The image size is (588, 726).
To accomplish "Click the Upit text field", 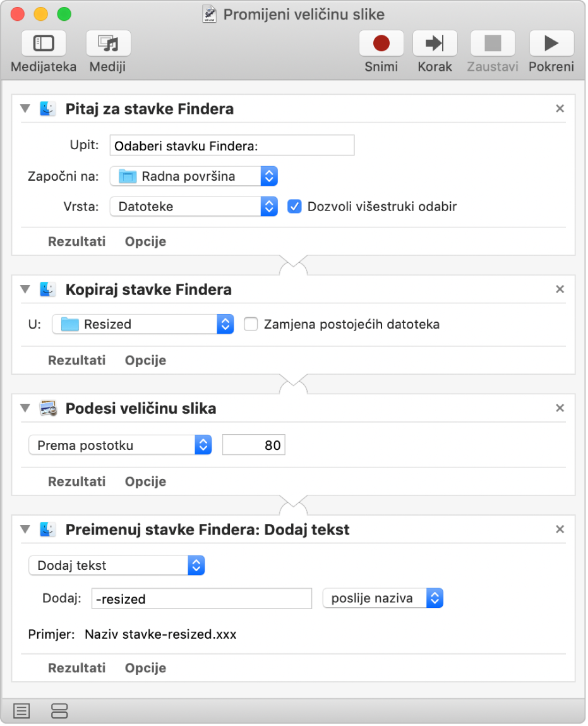I will tap(232, 146).
